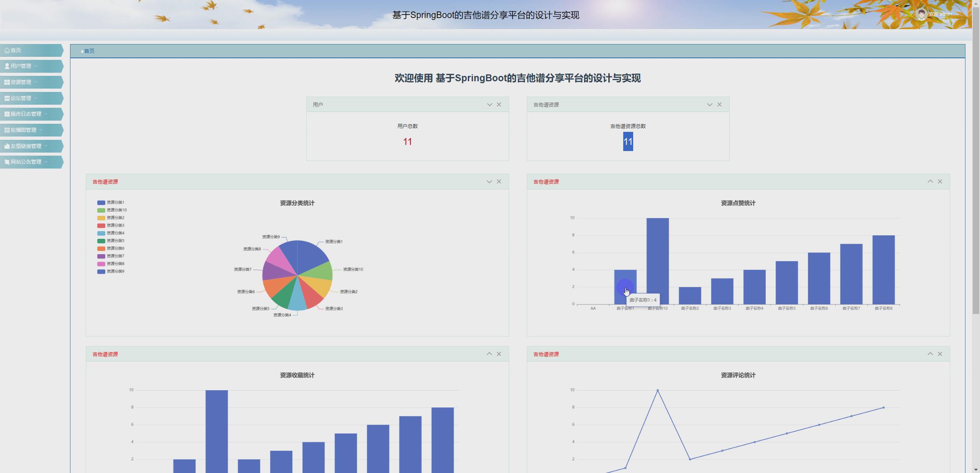
Task: Close the 用户总数 panel
Action: pyautogui.click(x=499, y=104)
